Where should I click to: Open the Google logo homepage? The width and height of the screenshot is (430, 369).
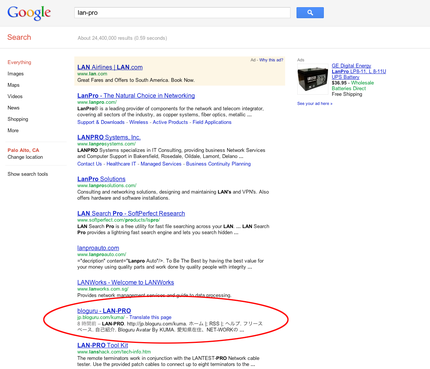pyautogui.click(x=29, y=13)
